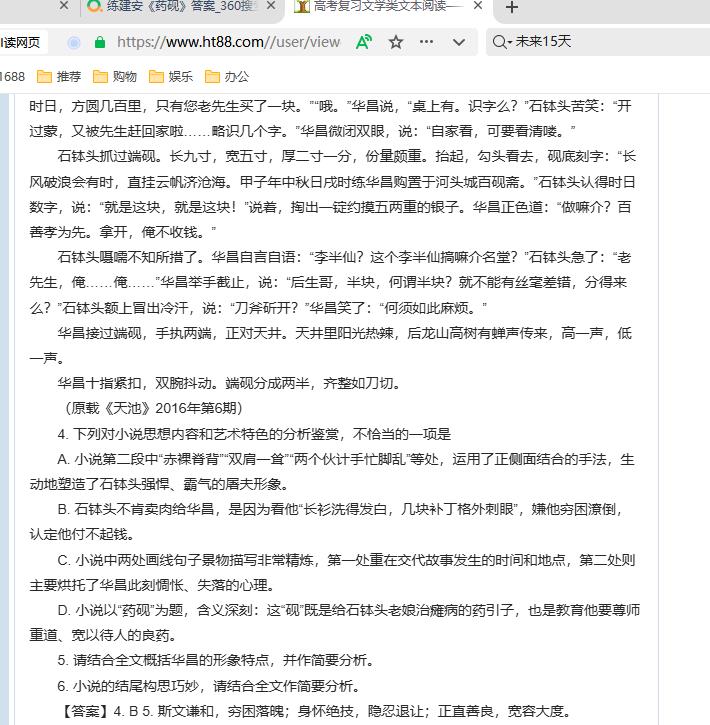Click the search magnifier engine selector
Viewport: 710px width, 725px height.
click(502, 43)
